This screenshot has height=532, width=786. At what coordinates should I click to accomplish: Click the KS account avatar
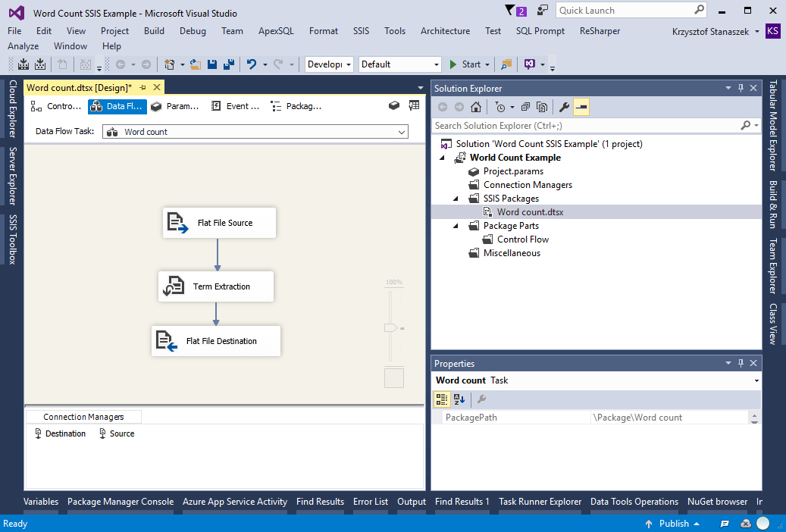pyautogui.click(x=772, y=31)
